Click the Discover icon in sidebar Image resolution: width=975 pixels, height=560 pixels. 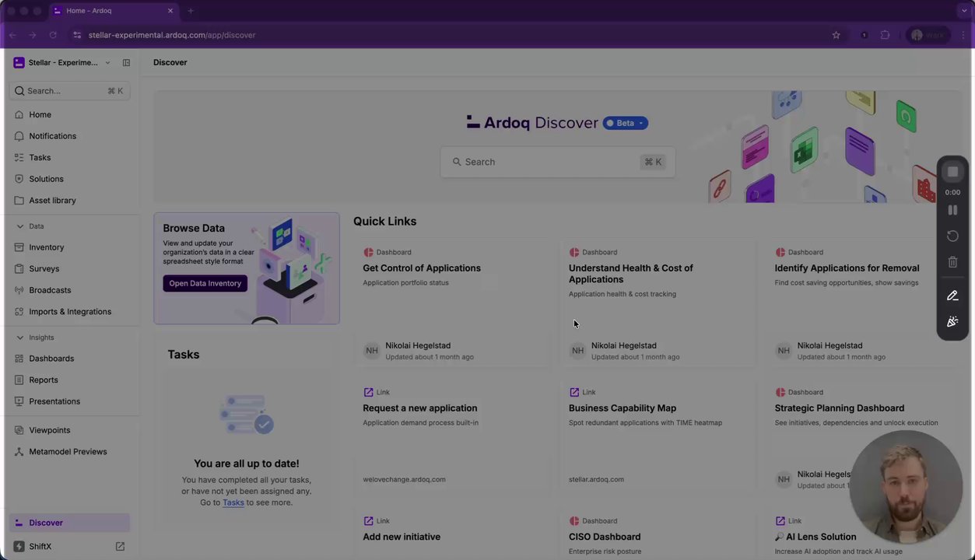19,523
